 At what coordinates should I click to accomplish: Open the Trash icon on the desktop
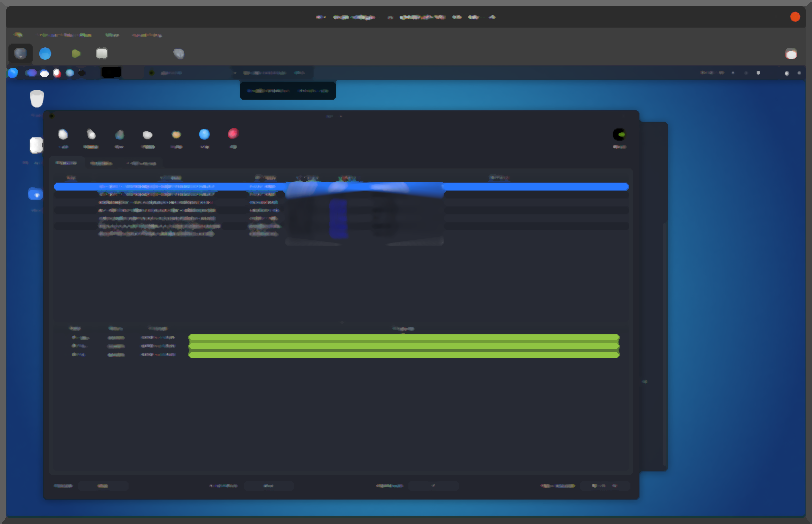(x=37, y=98)
